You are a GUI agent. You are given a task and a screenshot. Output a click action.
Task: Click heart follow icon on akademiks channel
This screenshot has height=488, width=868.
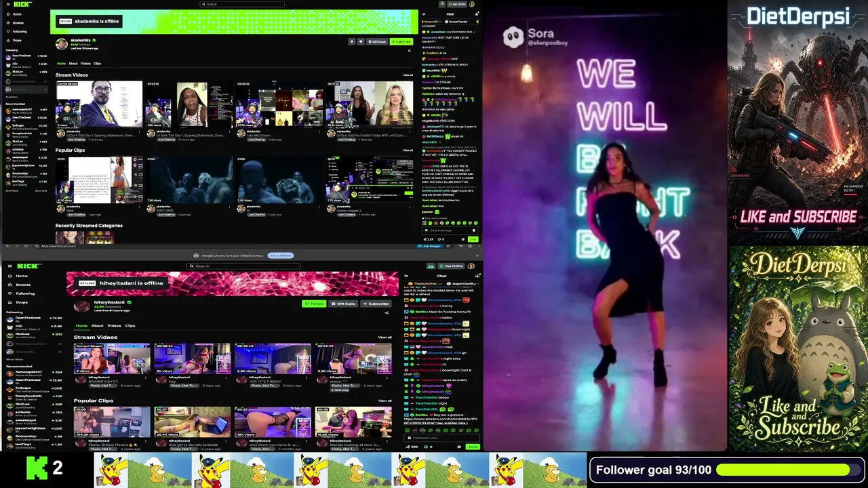coord(361,41)
